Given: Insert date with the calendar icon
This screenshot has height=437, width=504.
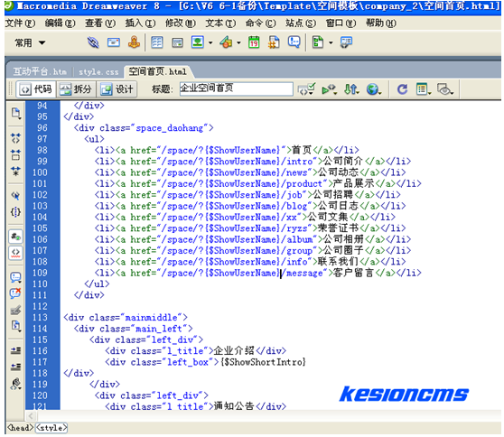Looking at the screenshot, I should 254,42.
